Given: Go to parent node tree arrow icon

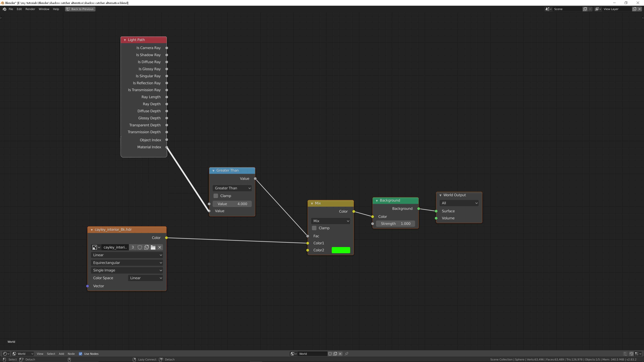Looking at the screenshot, I should (x=625, y=354).
